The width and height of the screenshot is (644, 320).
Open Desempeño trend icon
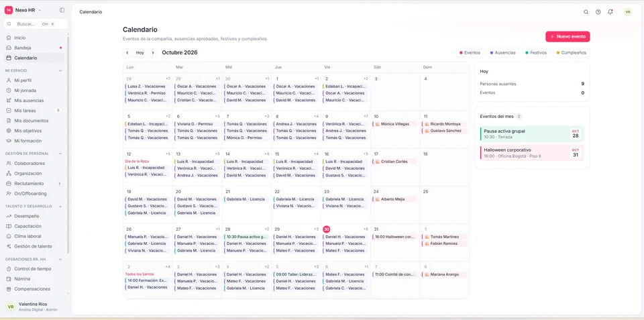(9, 216)
